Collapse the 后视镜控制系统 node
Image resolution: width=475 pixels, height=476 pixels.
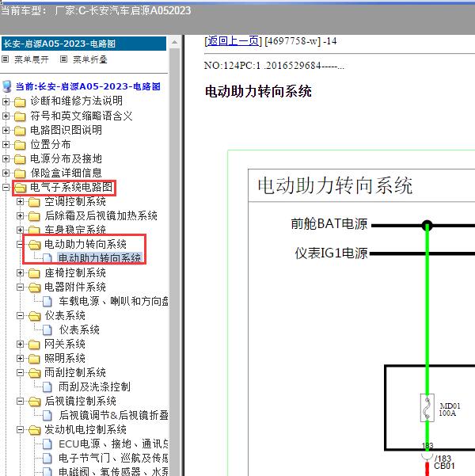click(x=20, y=402)
